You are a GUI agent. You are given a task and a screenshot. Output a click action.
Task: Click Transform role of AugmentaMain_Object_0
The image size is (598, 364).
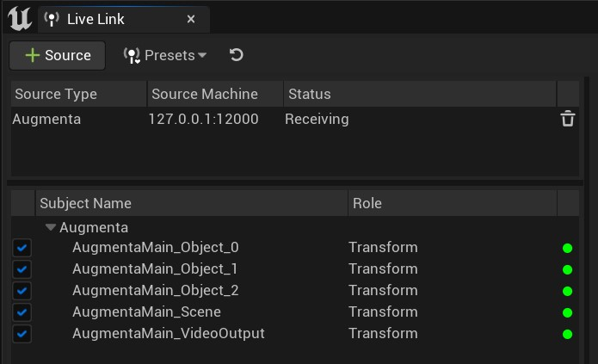(383, 247)
